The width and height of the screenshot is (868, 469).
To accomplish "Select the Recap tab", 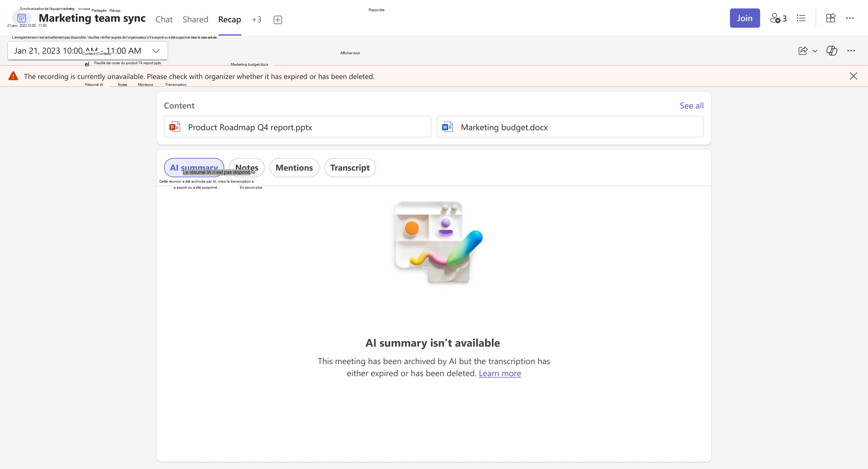I will coord(229,20).
